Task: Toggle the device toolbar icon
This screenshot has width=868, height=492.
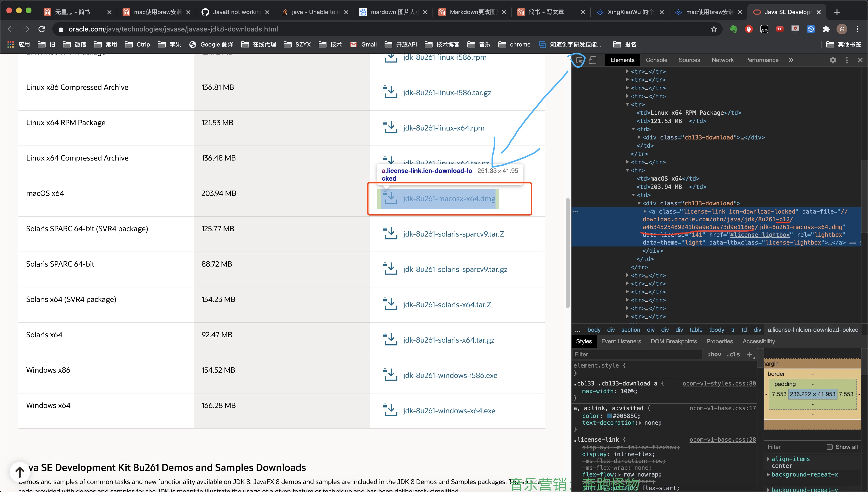Action: tap(593, 60)
